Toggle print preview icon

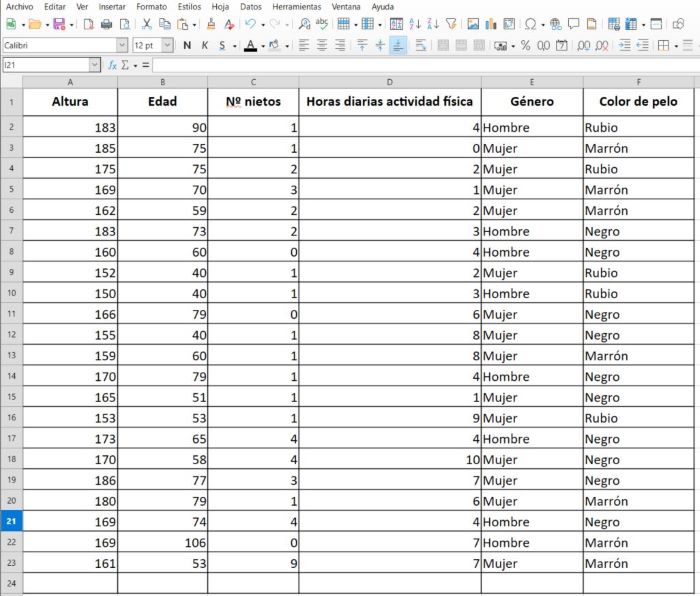[x=125, y=24]
